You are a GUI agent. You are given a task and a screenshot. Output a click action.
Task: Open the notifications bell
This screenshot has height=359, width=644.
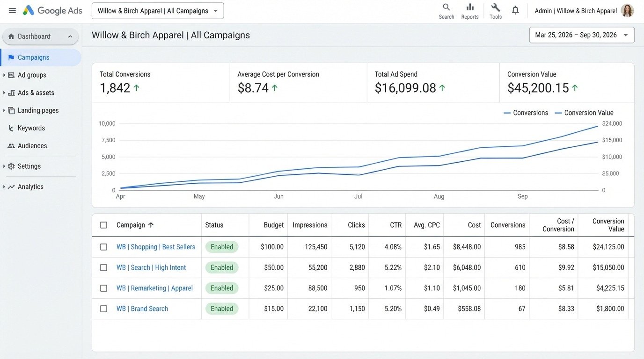(x=515, y=10)
